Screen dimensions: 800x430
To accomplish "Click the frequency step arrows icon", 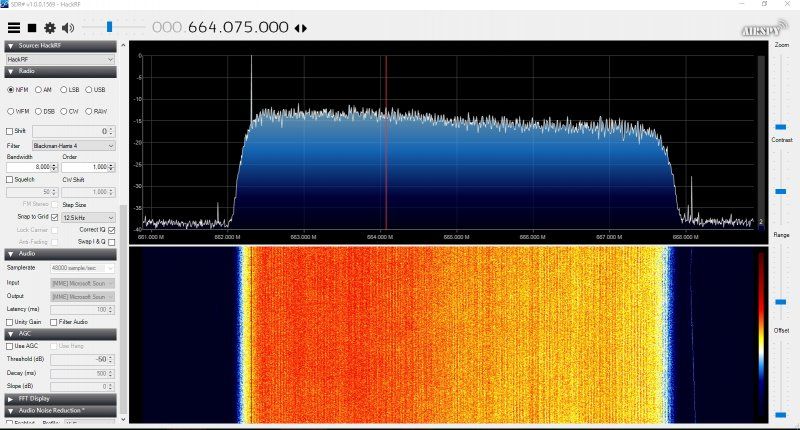I will click(x=301, y=28).
